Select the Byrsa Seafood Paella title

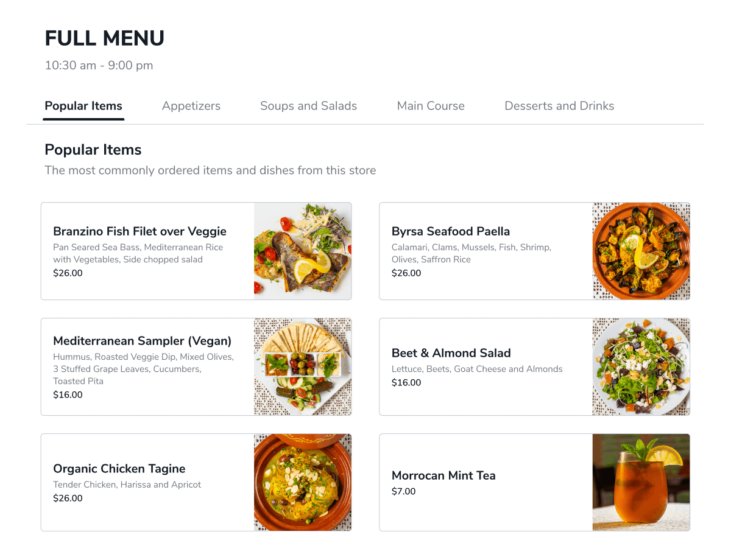(451, 231)
